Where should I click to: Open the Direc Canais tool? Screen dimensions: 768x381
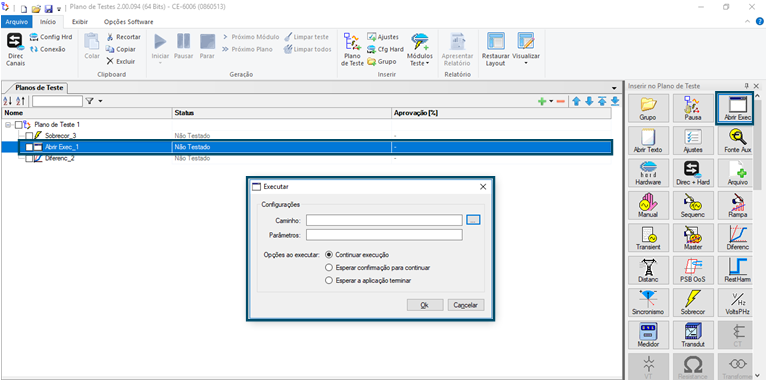15,50
